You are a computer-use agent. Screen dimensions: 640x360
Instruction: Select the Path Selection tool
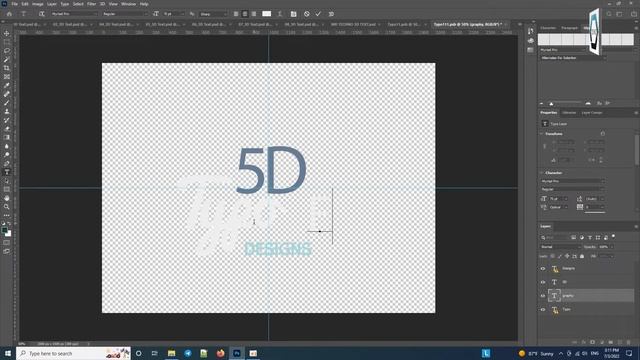7,181
